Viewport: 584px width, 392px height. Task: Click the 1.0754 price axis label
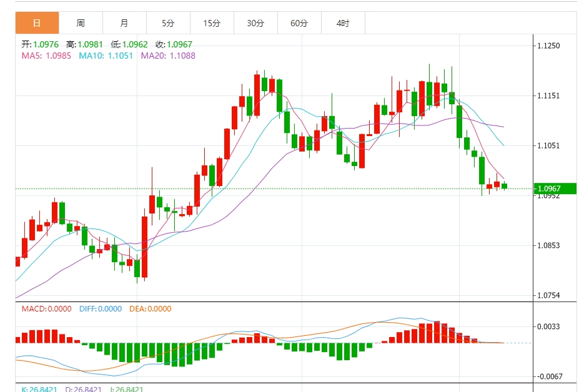(x=548, y=296)
